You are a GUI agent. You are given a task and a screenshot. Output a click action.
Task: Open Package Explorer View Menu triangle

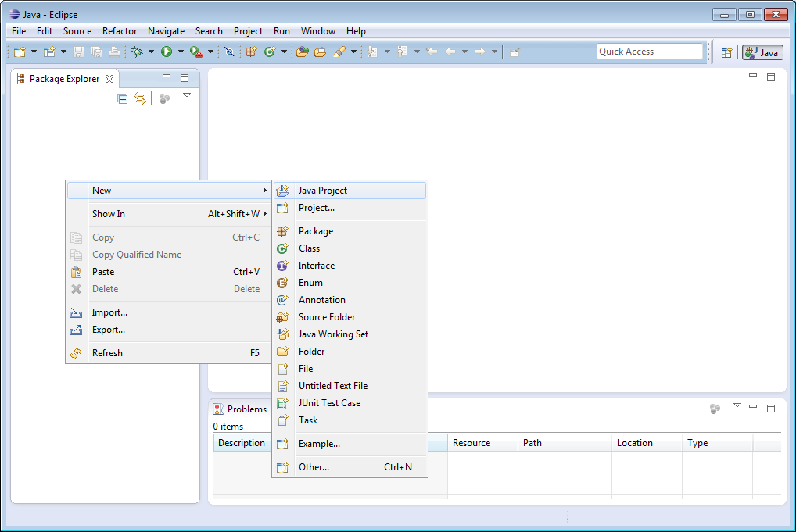click(x=187, y=95)
